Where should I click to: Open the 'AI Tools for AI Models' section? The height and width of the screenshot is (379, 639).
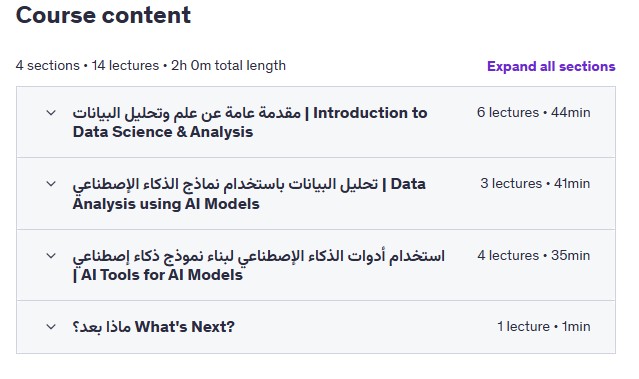(316, 265)
